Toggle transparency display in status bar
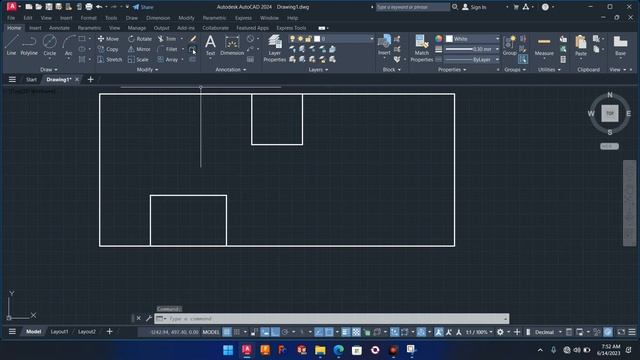Image resolution: width=640 pixels, height=360 pixels. point(356,332)
